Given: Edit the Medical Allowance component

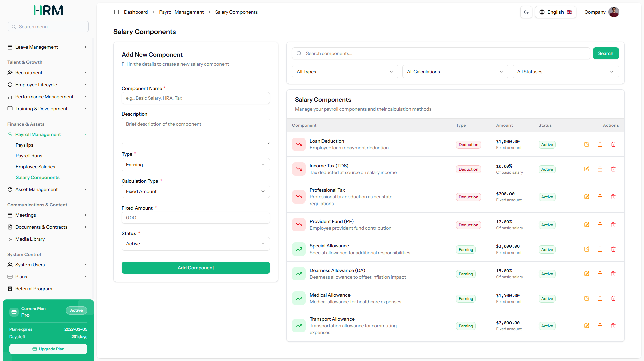Looking at the screenshot, I should coord(587,298).
